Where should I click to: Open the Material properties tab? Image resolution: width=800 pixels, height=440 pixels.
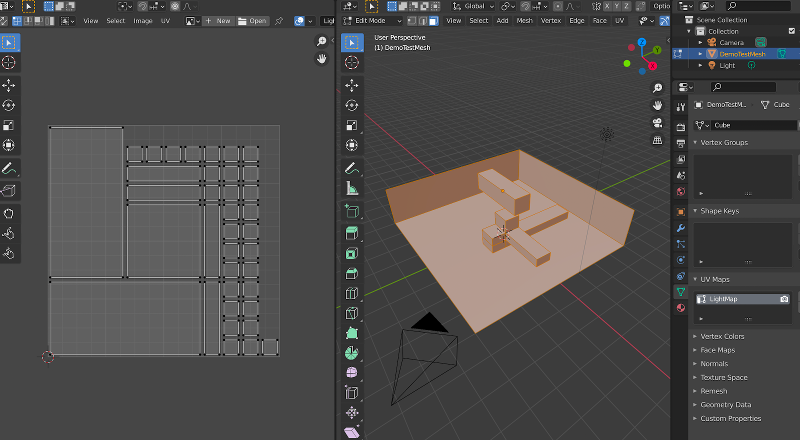681,308
